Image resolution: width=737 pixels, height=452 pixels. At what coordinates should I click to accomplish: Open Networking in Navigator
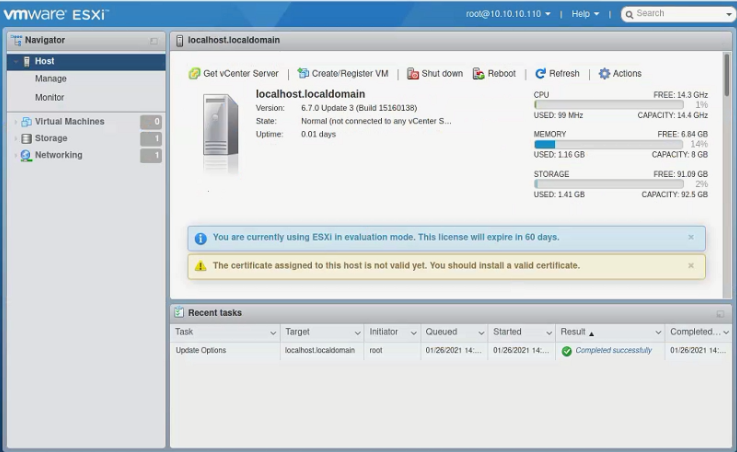(58, 155)
